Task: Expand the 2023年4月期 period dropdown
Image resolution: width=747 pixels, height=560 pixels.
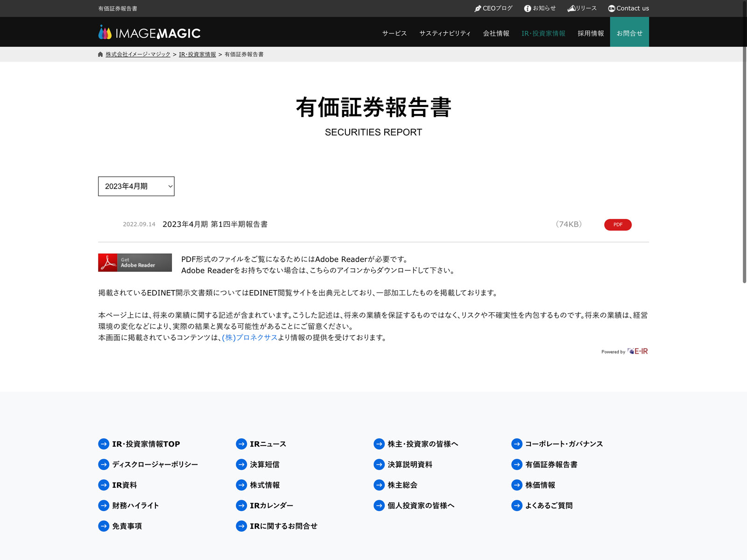Action: tap(136, 186)
